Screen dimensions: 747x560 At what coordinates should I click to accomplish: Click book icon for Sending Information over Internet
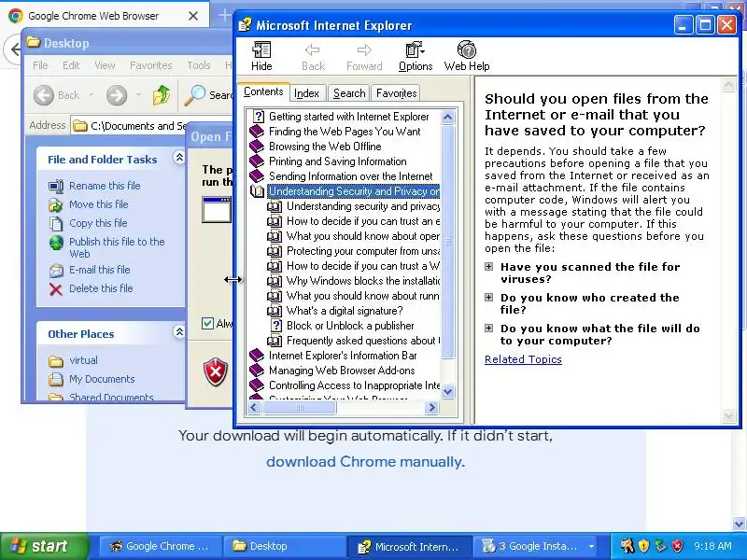pos(256,176)
